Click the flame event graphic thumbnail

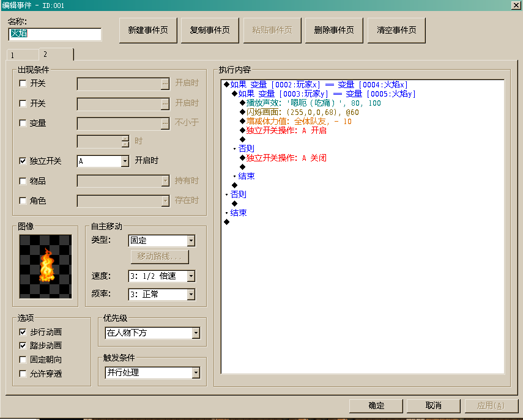[x=45, y=267]
